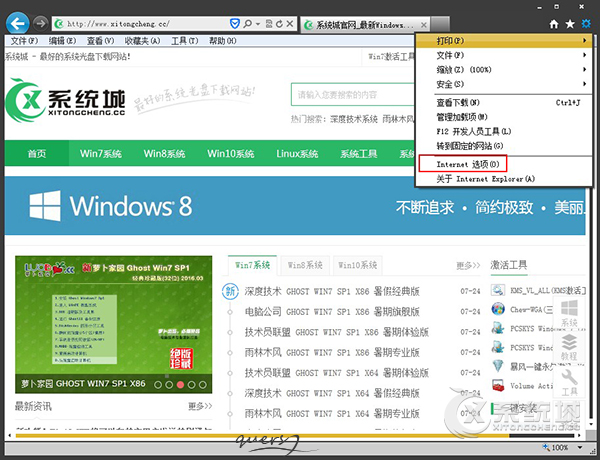Image resolution: width=600 pixels, height=460 pixels.
Task: Click the Chew-WGA tool icon
Action: click(x=498, y=309)
